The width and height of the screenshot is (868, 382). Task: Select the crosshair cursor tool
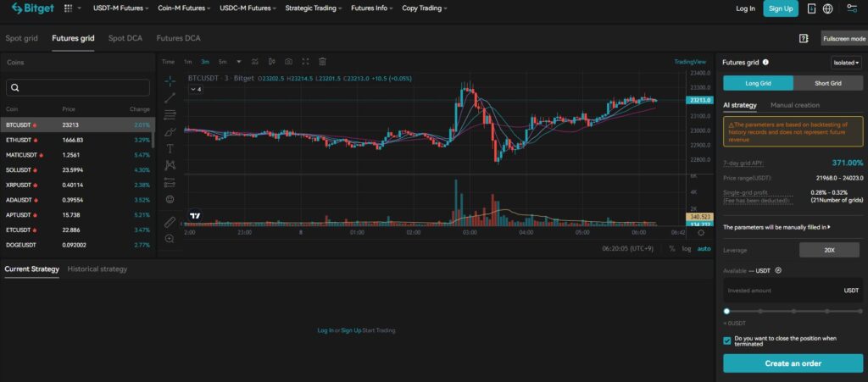(170, 80)
